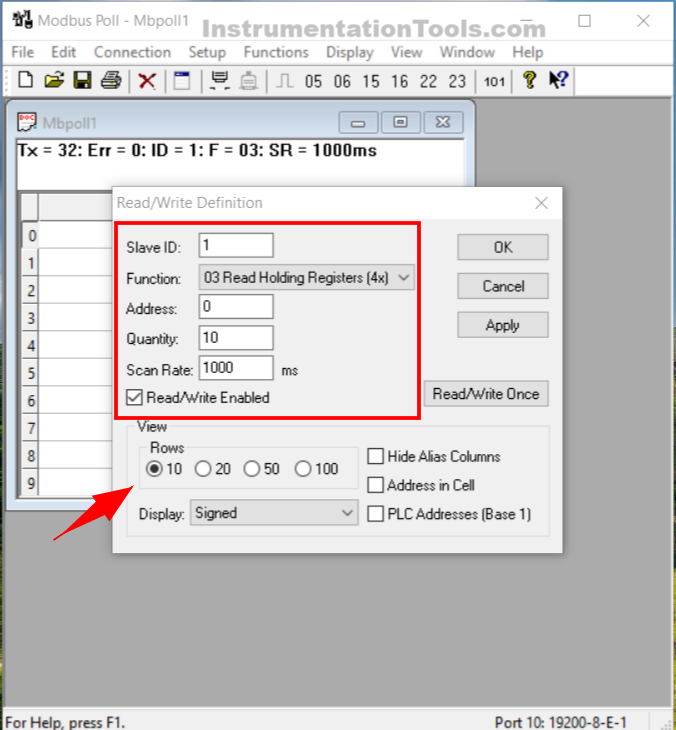Screen dimensions: 676x730
Task: Close the Read/Write Definition dialog
Action: click(541, 203)
